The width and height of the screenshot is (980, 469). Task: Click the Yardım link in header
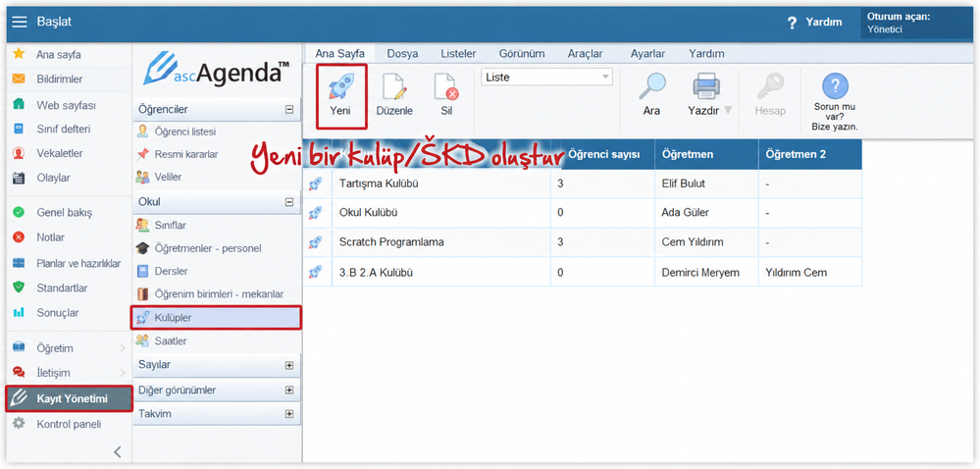(x=823, y=22)
